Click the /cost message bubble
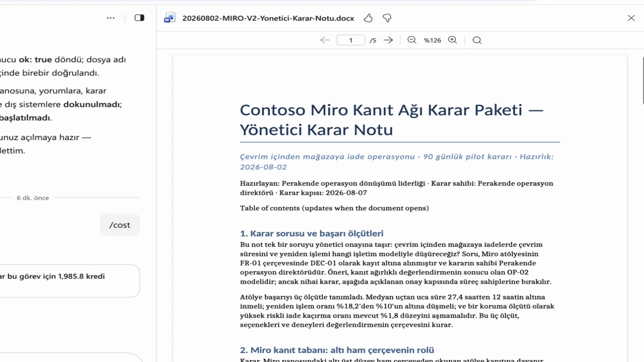The height and width of the screenshot is (362, 644). pyautogui.click(x=120, y=225)
